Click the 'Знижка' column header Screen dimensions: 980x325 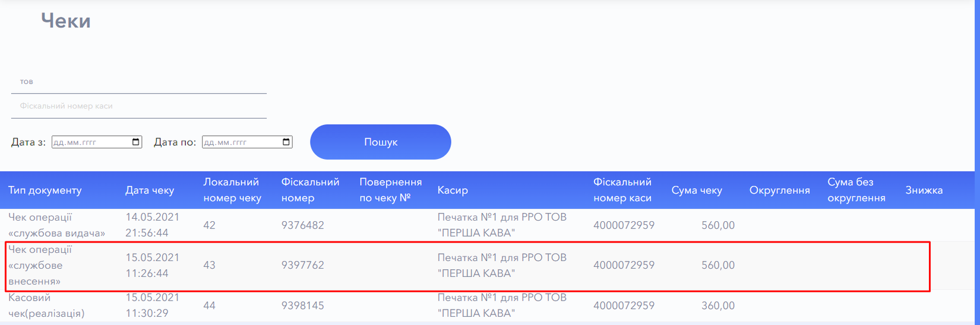[x=924, y=190]
